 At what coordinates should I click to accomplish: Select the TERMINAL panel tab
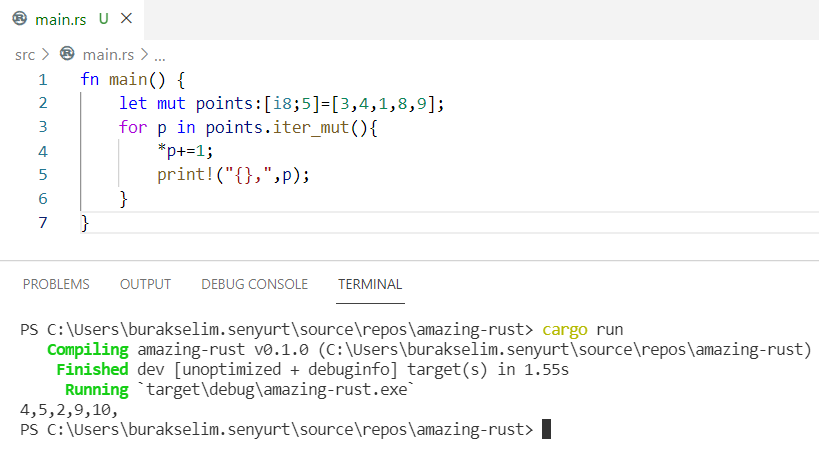(370, 284)
